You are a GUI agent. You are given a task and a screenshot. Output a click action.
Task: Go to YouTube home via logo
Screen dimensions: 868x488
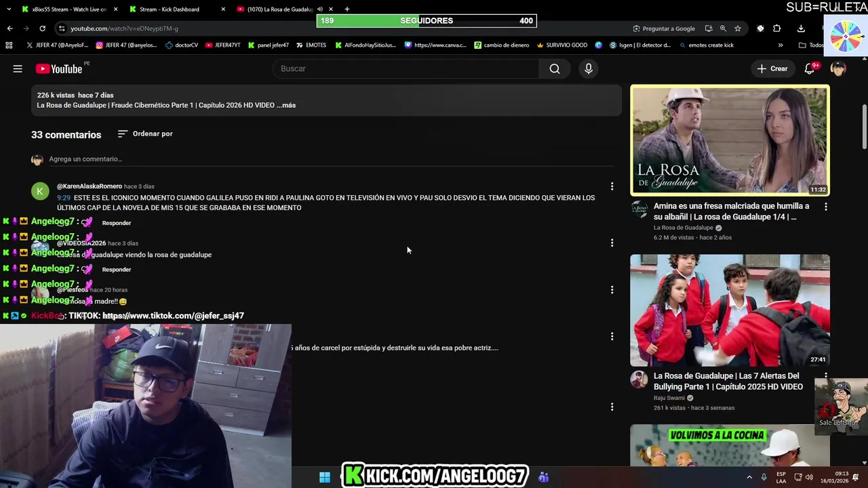click(x=59, y=68)
